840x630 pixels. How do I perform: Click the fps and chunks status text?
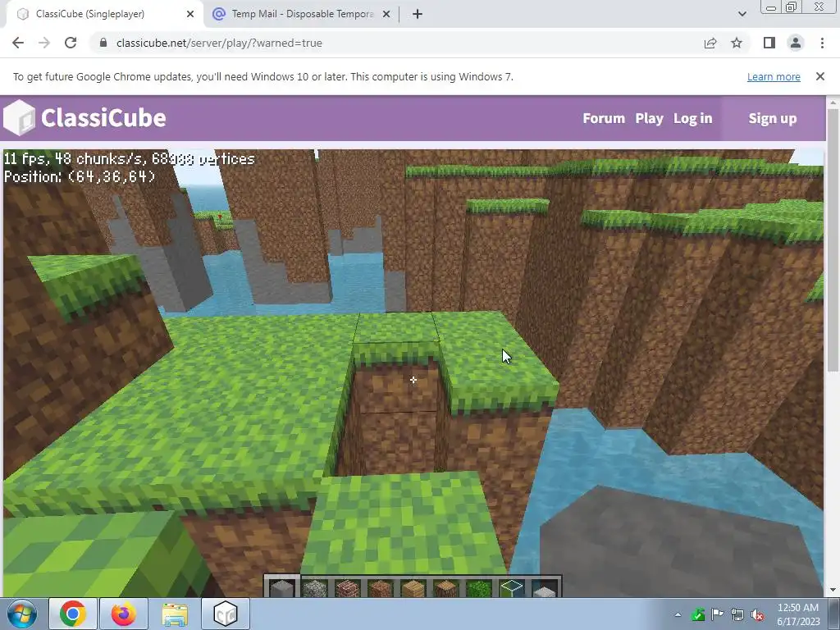point(129,158)
